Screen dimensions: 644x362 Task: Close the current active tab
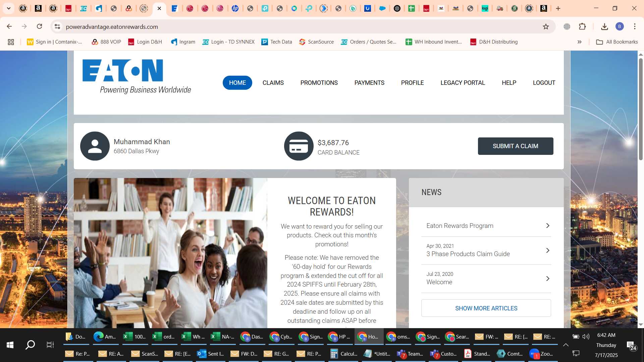click(159, 8)
